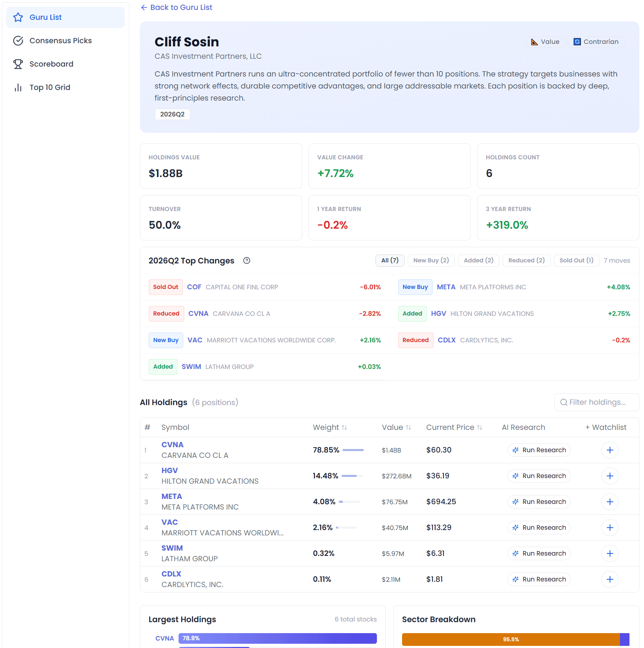The width and height of the screenshot is (644, 648).
Task: Open Top 10 Grid in the sidebar
Action: (x=66, y=87)
